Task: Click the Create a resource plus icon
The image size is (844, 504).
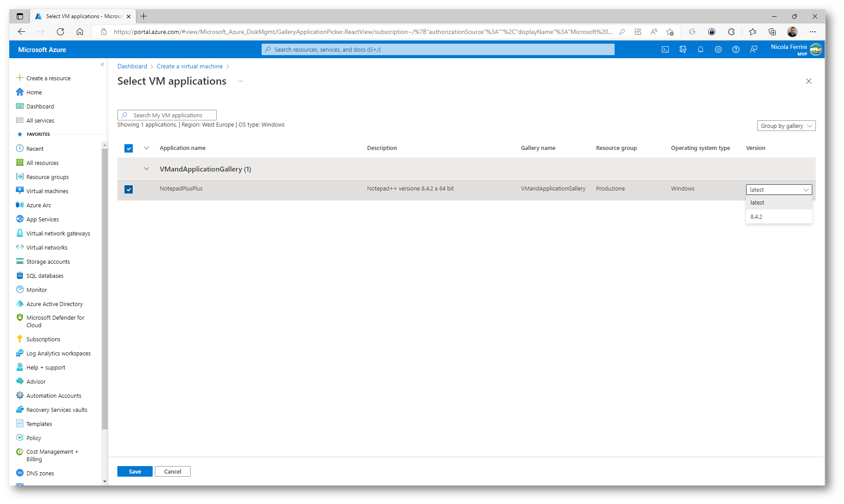Action: click(20, 78)
